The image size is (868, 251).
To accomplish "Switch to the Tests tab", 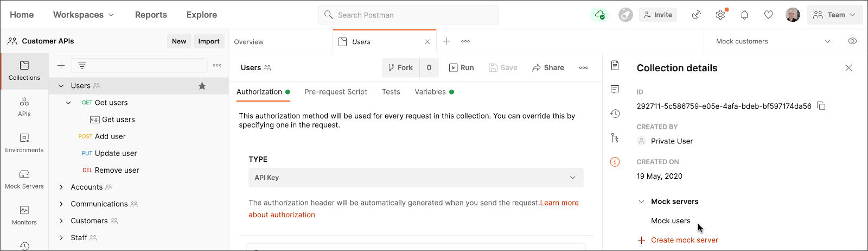I will (x=391, y=92).
